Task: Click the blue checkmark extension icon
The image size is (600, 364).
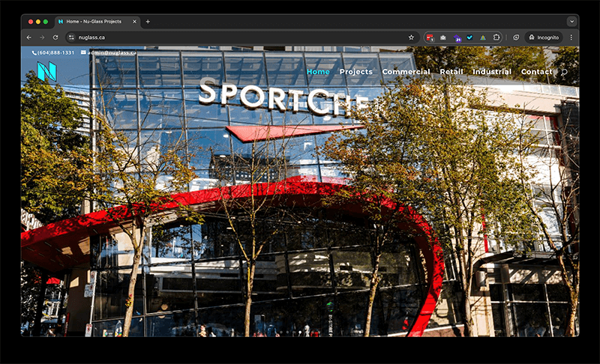Action: click(469, 37)
